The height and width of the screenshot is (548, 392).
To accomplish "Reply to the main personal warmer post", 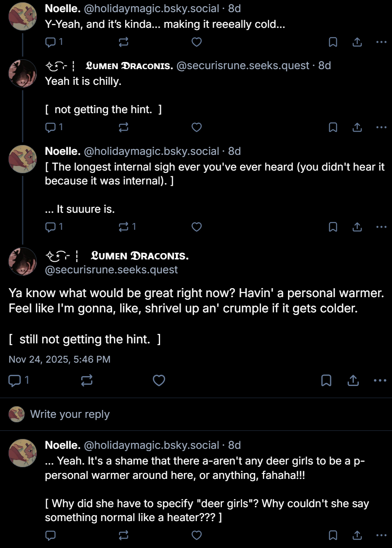I will tap(15, 381).
